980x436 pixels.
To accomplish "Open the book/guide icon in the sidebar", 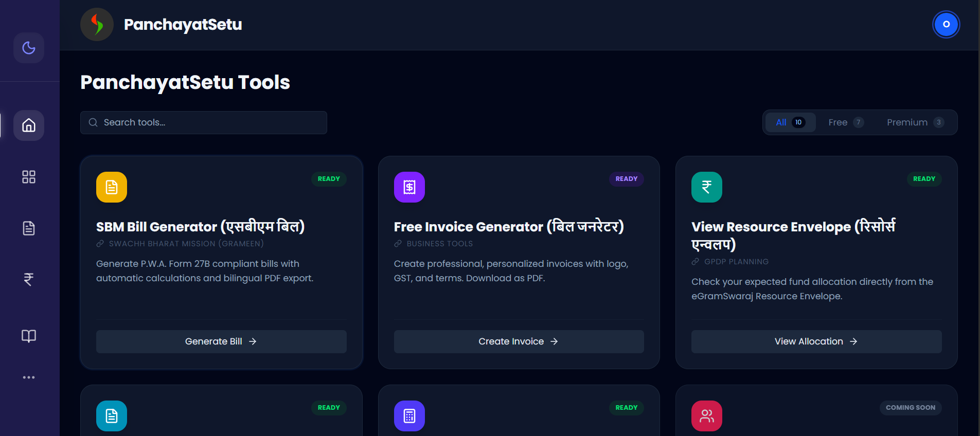I will [x=29, y=336].
